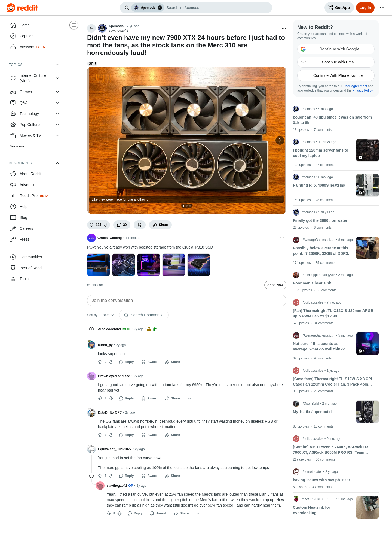Upvote auron_py's comment
Viewport: 392px width, 545px height.
point(100,362)
